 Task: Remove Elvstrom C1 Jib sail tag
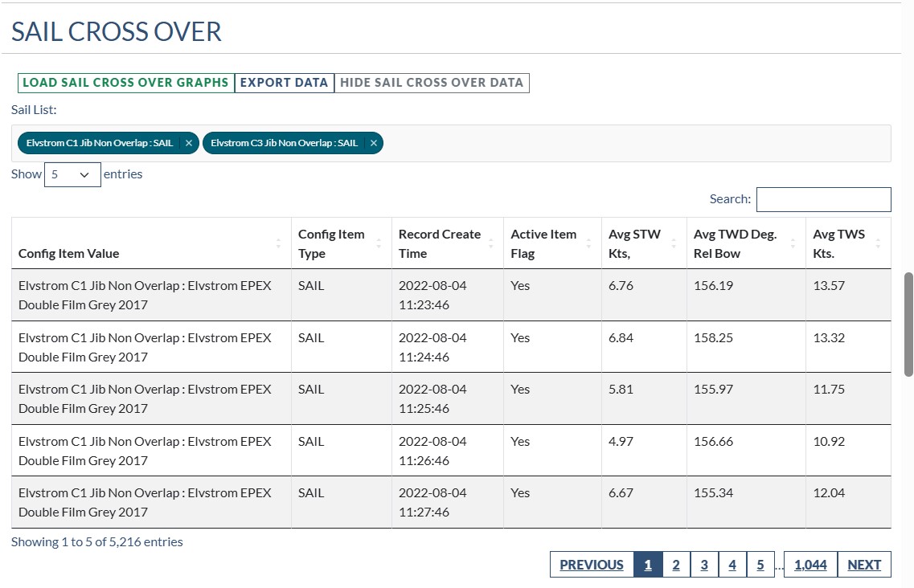tap(189, 143)
